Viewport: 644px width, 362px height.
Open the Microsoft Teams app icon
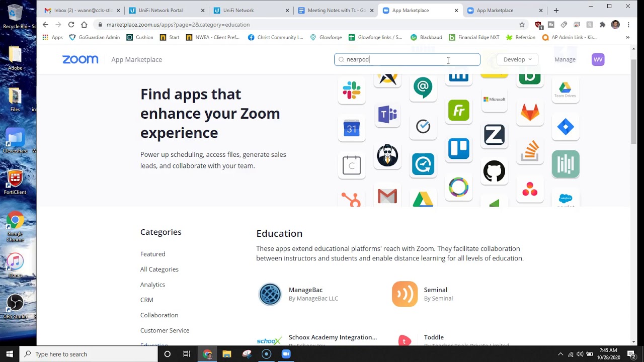click(x=387, y=115)
